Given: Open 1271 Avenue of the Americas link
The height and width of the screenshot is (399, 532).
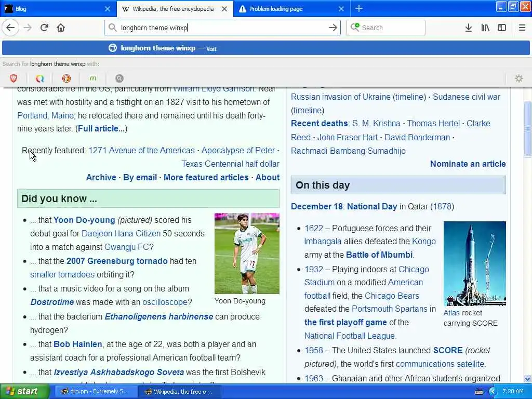Looking at the screenshot, I should pos(141,150).
